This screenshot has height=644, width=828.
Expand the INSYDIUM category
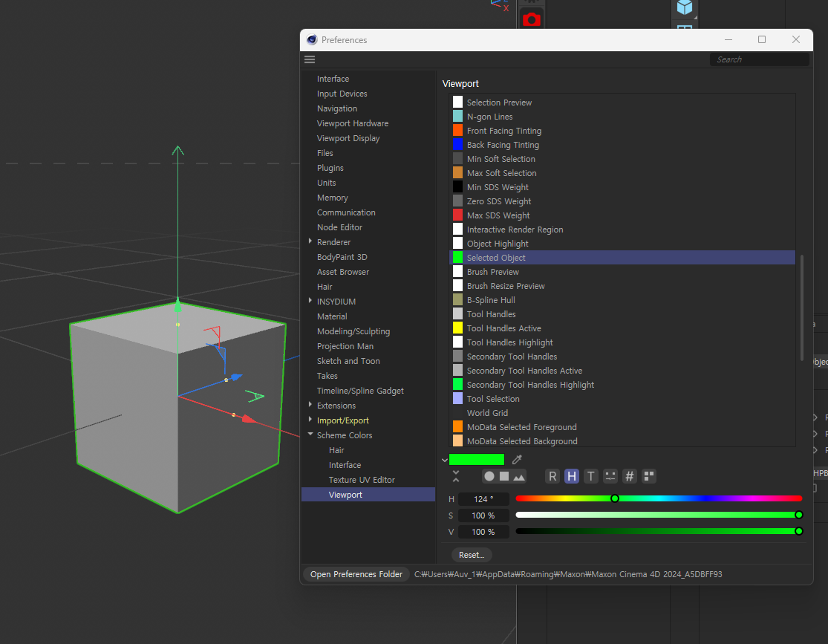(310, 301)
